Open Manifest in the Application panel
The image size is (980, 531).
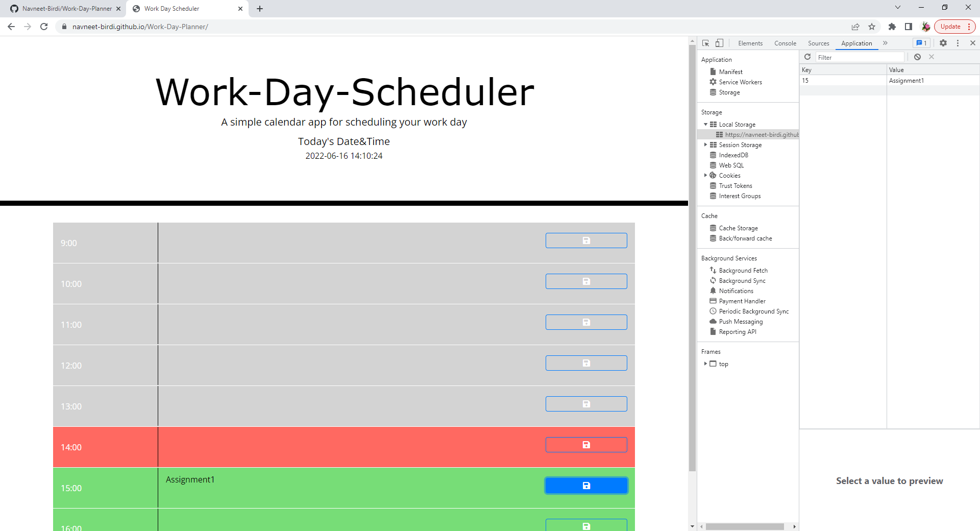730,72
